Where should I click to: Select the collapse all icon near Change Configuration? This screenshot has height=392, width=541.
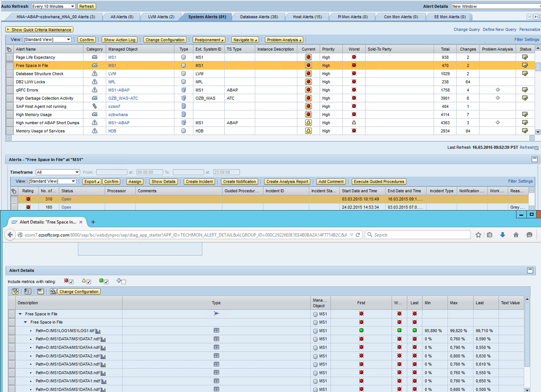(40, 291)
